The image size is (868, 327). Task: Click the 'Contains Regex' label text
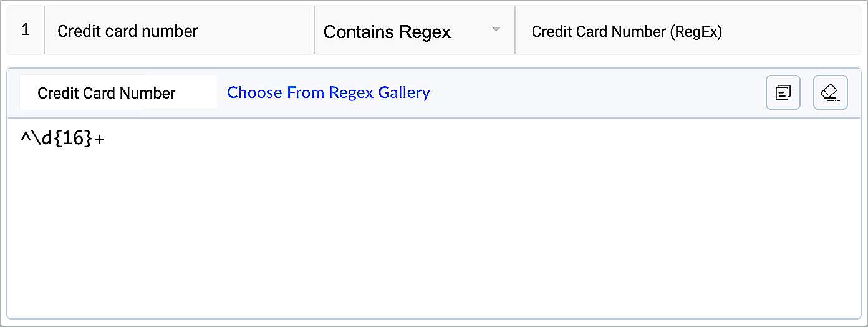point(387,32)
